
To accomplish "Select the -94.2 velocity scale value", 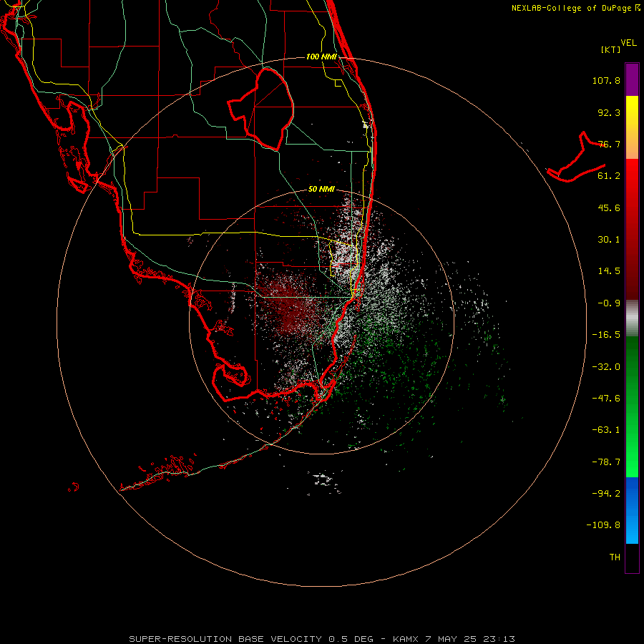I will [x=606, y=493].
